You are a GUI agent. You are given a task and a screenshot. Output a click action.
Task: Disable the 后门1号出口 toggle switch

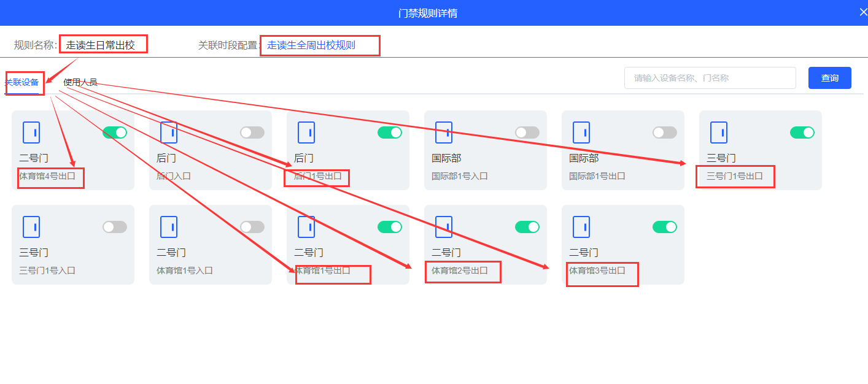[389, 132]
